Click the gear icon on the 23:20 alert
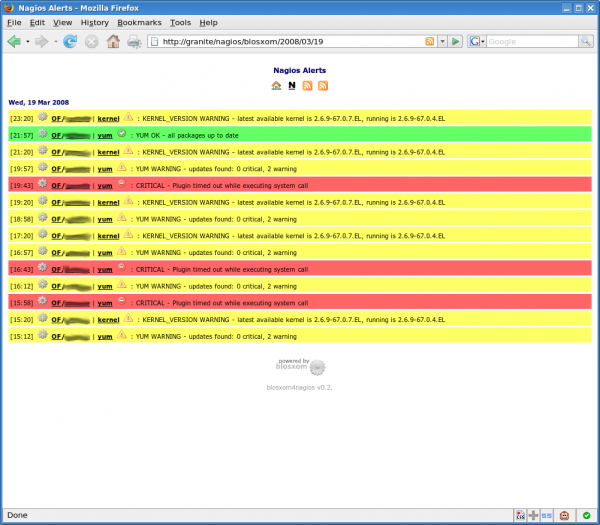 click(43, 117)
